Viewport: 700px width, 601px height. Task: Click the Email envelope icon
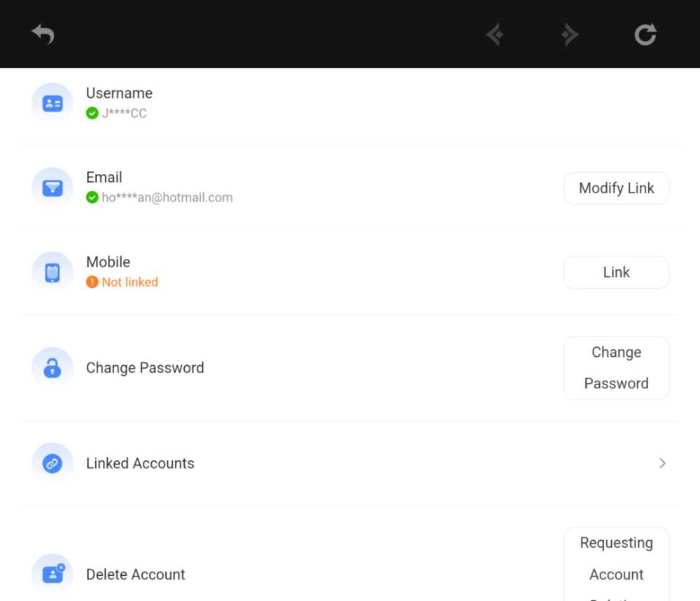(52, 188)
